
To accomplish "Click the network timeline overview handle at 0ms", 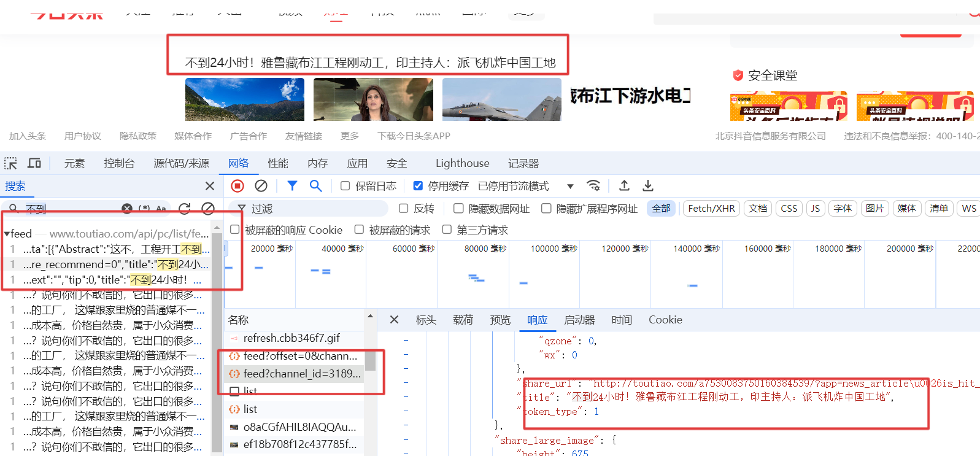I will pos(225,249).
